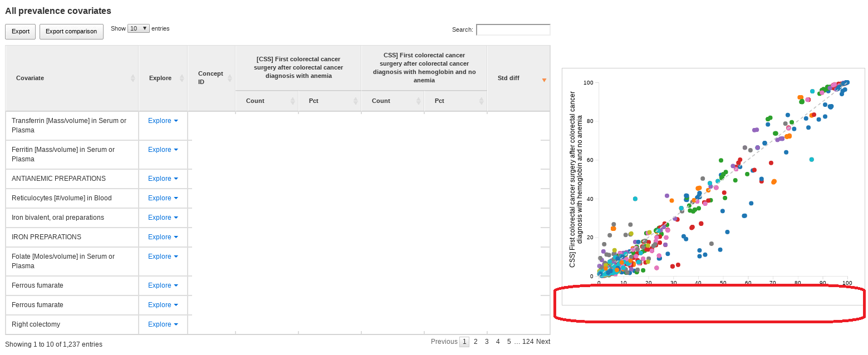The height and width of the screenshot is (355, 868).
Task: Expand Explore options for Right colectomy
Action: (162, 324)
